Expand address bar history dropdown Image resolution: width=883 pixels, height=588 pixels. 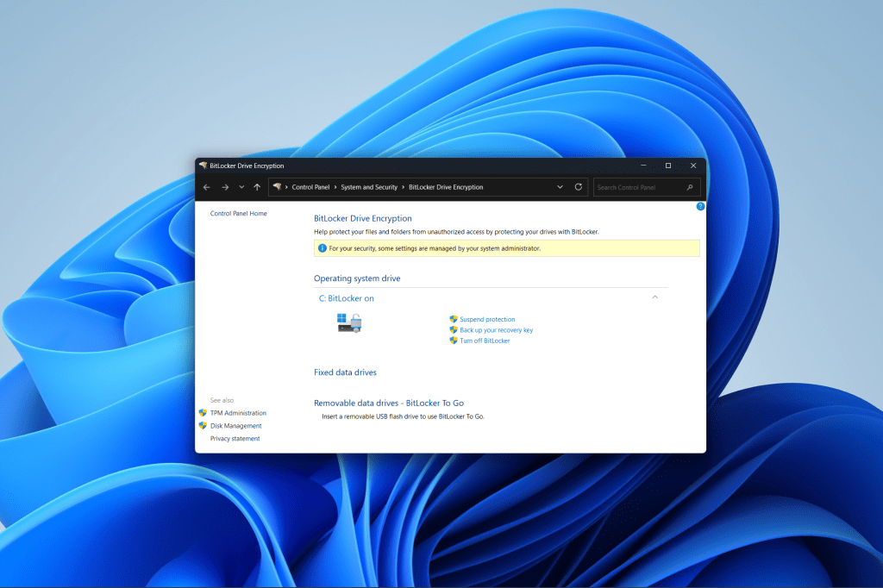tap(560, 187)
